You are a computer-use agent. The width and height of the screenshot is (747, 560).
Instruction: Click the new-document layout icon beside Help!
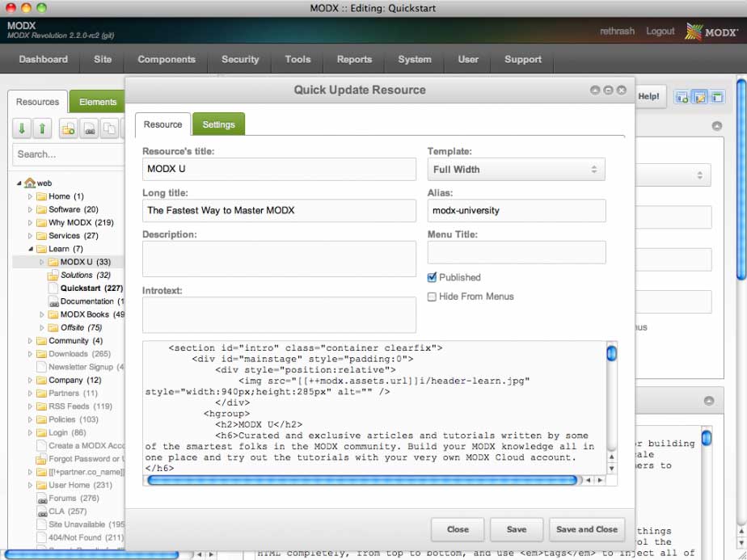(x=682, y=97)
